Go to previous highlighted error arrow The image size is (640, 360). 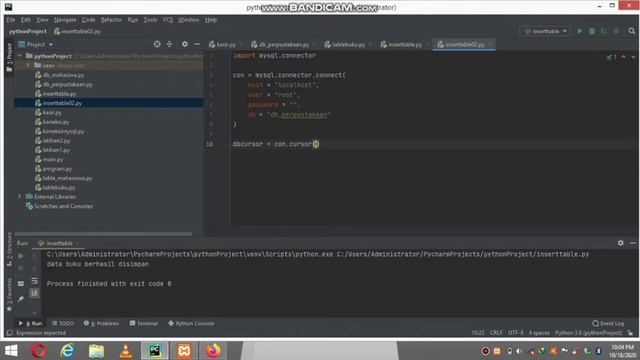click(x=623, y=57)
